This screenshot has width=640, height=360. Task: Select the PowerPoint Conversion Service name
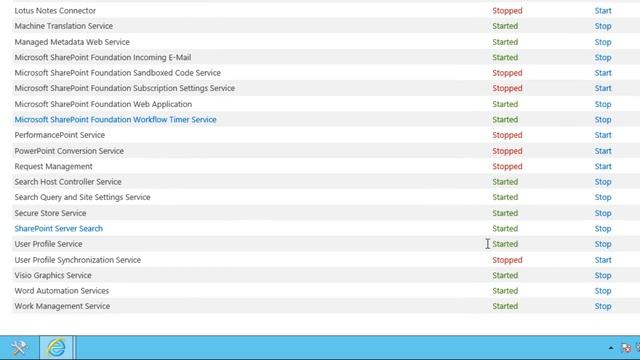[69, 151]
